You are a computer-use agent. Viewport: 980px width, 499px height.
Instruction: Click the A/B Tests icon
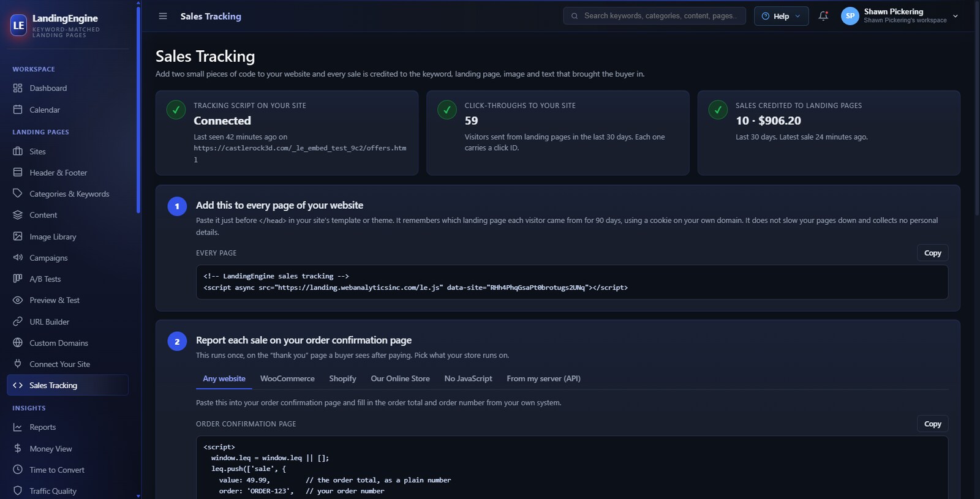(18, 279)
